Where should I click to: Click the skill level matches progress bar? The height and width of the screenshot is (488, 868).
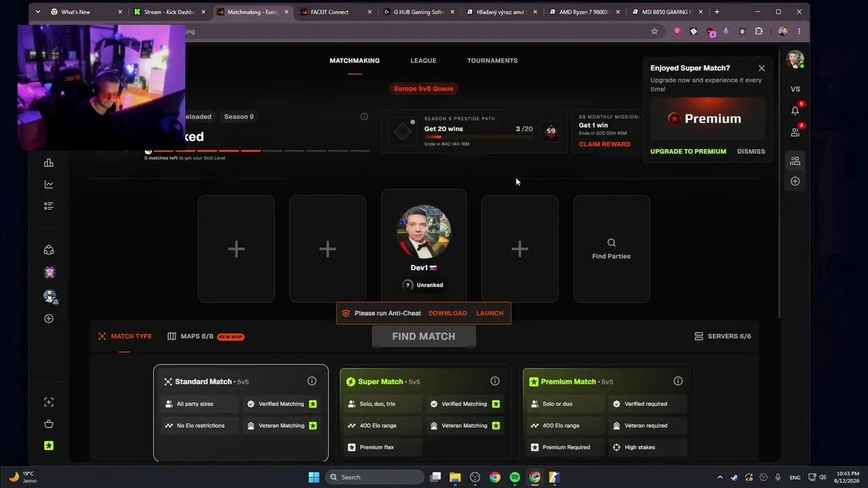(x=258, y=150)
